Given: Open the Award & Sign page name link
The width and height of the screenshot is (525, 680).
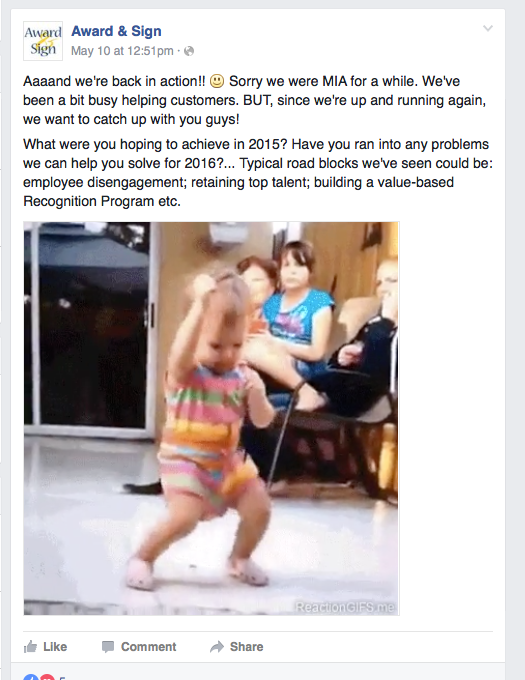Looking at the screenshot, I should click(x=116, y=31).
